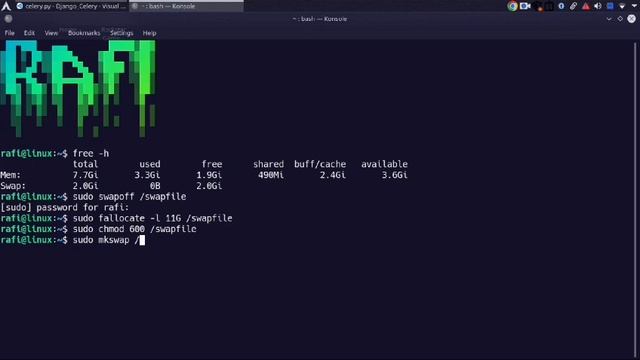Close the Konsole window
Image resolution: width=640 pixels, height=360 pixels.
[631, 19]
